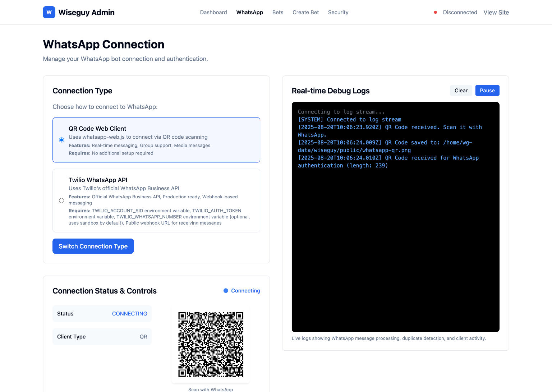Click the 'Connection Type' heading

[82, 91]
